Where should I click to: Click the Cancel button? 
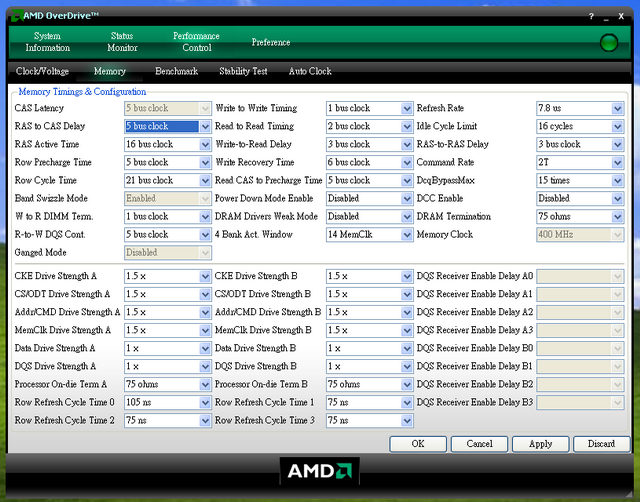[479, 444]
